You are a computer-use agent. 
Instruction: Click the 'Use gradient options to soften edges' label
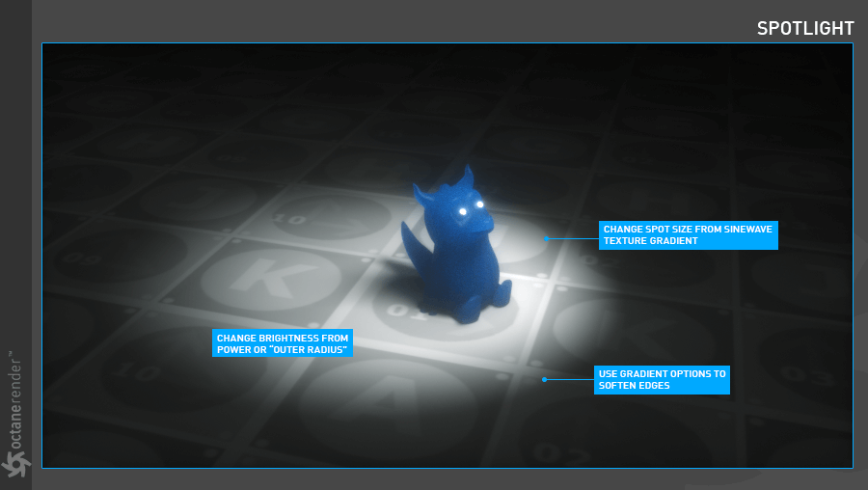pos(662,380)
